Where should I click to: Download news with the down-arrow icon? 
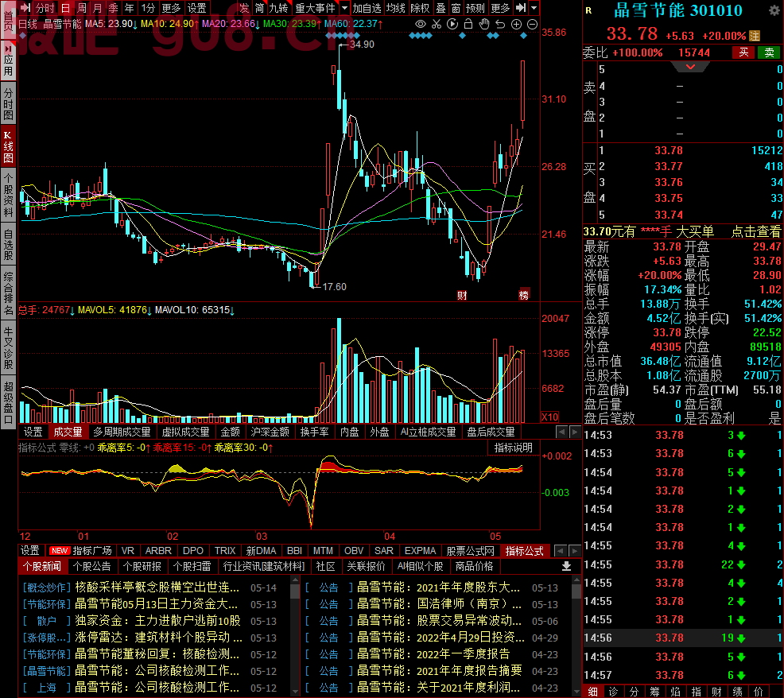click(x=566, y=566)
